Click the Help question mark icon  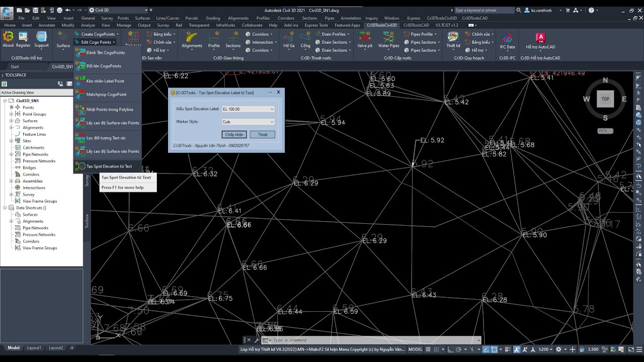point(591,10)
